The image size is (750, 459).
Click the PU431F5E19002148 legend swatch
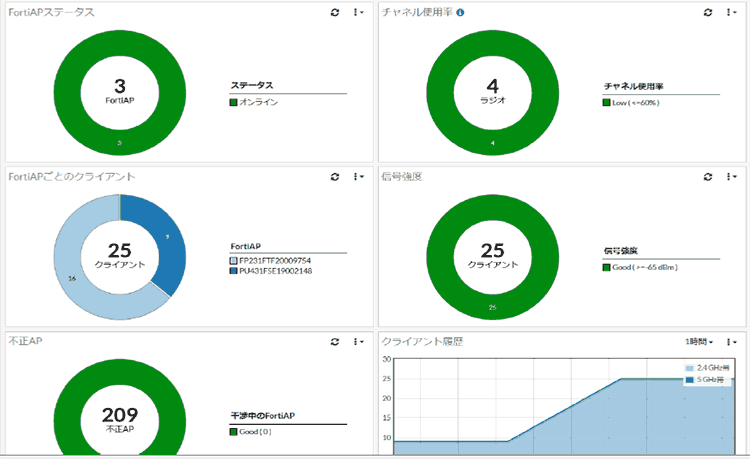click(233, 271)
